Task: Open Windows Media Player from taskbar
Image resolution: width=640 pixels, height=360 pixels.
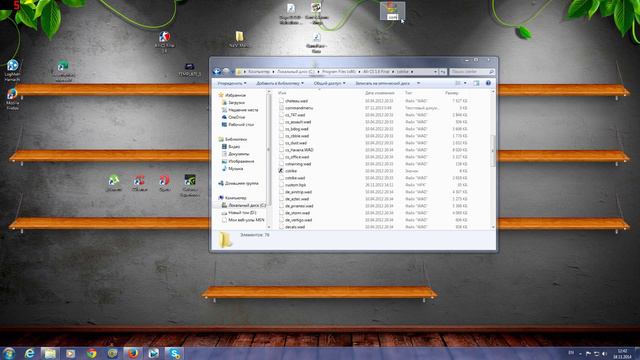Action: coord(71,353)
